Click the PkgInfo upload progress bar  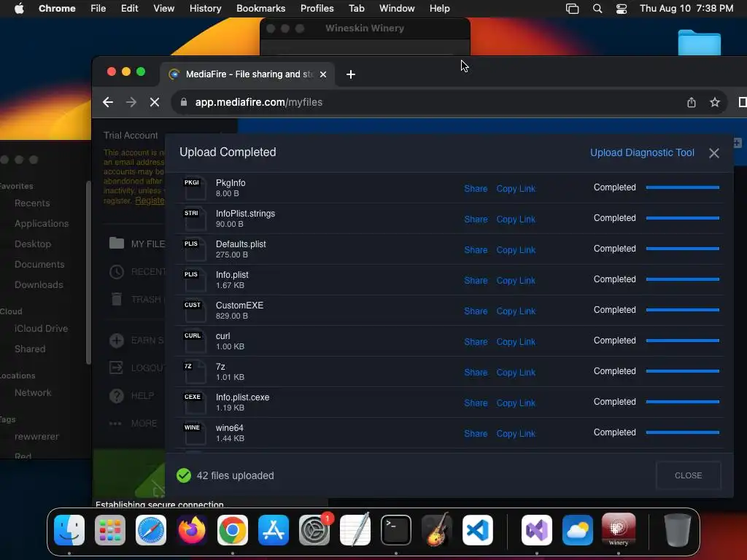point(682,187)
